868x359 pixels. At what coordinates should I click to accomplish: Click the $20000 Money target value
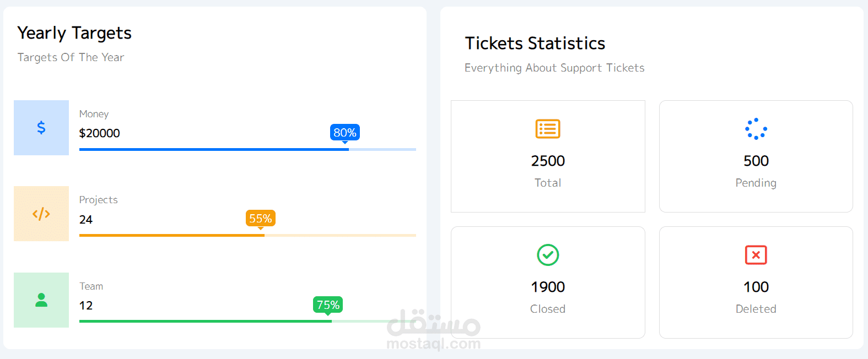point(100,133)
